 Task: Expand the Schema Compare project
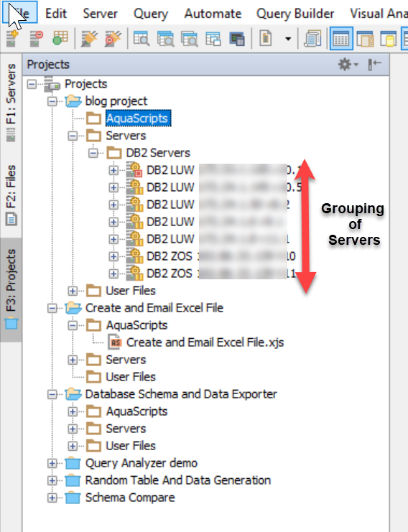pos(52,498)
